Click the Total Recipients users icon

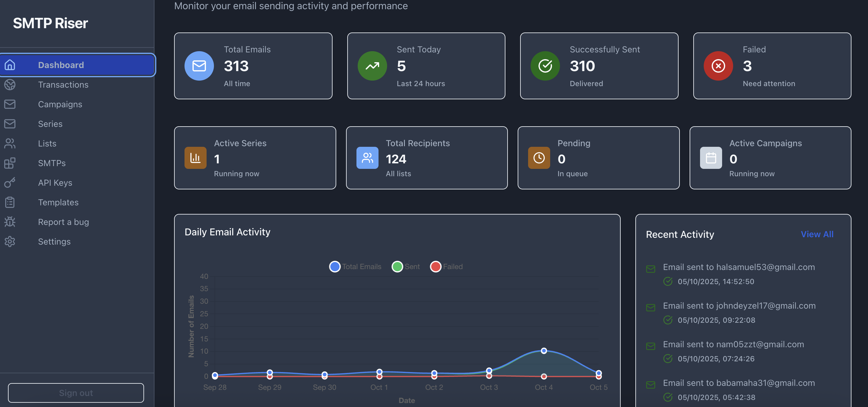(367, 158)
